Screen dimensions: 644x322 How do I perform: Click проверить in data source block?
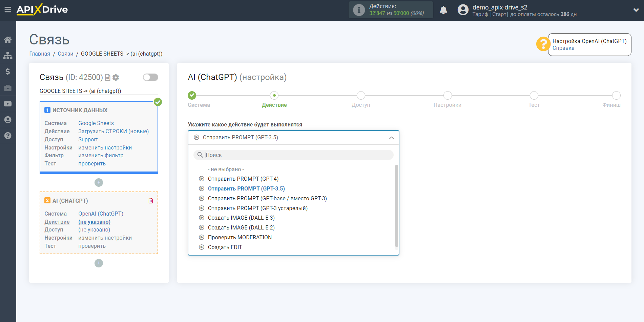click(92, 164)
